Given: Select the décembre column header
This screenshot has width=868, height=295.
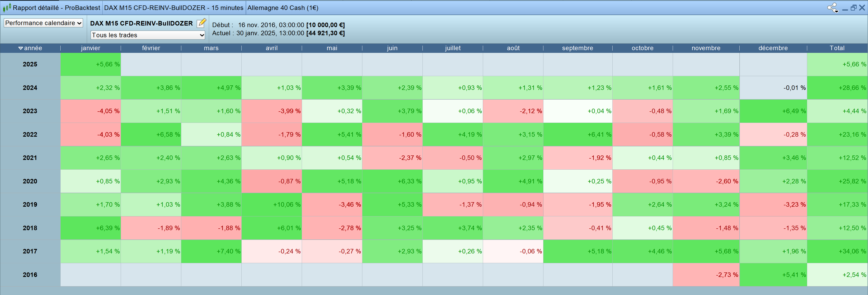Looking at the screenshot, I should (773, 48).
